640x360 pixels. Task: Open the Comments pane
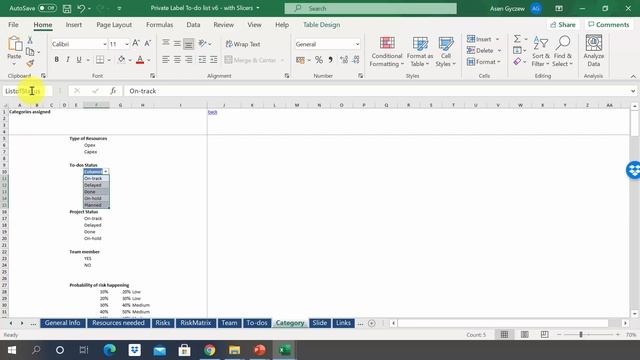(609, 24)
